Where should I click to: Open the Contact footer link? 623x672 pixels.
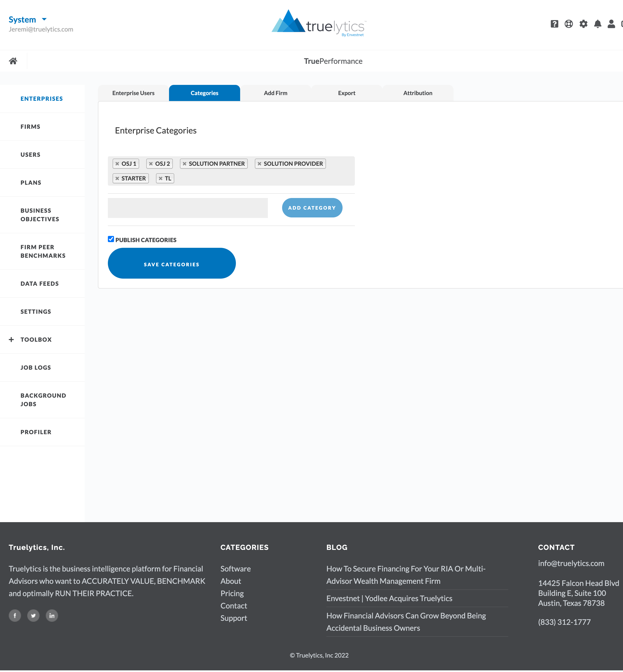point(234,606)
